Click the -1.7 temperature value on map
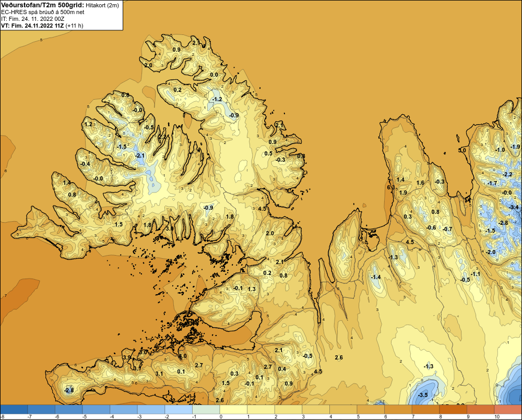This screenshot has width=522, height=420. pyautogui.click(x=492, y=183)
